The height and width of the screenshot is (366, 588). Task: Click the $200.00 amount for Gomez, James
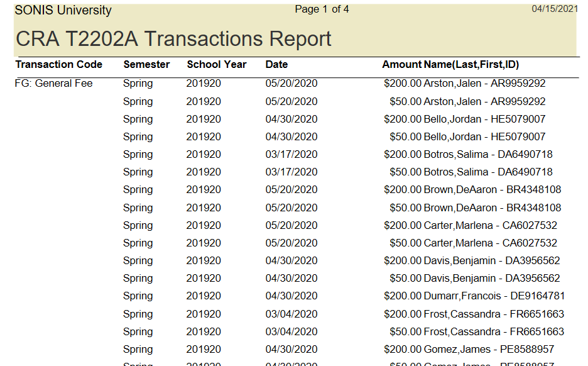403,350
